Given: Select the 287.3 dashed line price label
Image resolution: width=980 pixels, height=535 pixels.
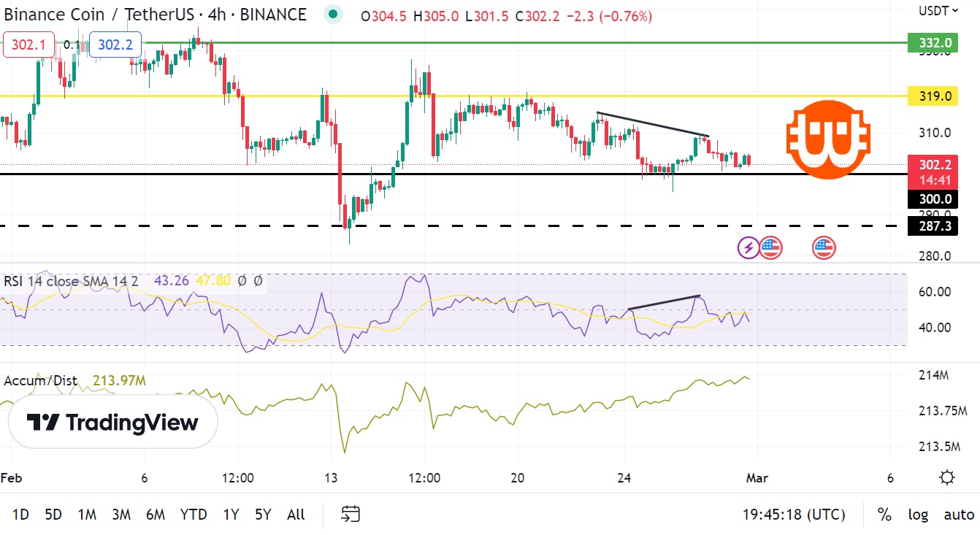Looking at the screenshot, I should [933, 226].
